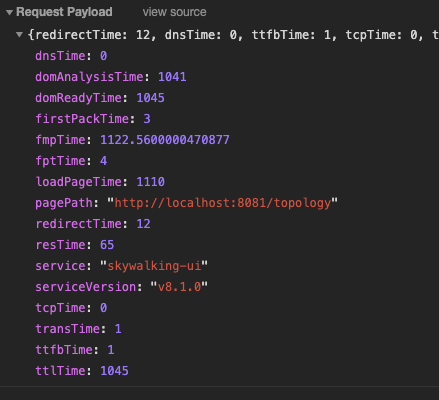Select the domReadyTime key

pyautogui.click(x=78, y=98)
